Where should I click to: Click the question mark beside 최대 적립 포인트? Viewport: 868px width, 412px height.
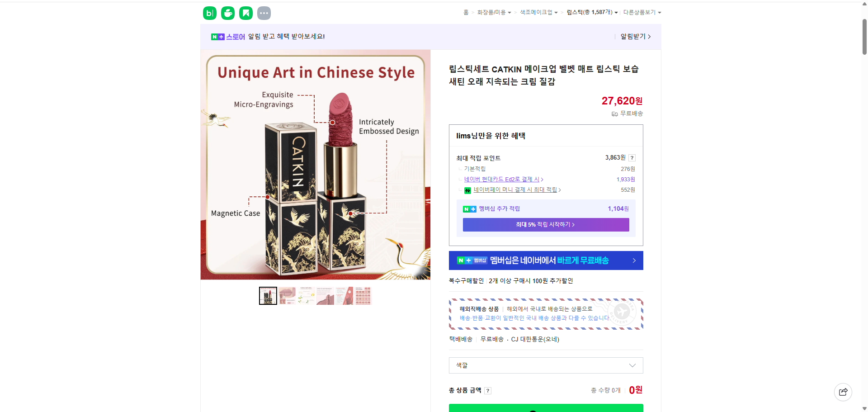[632, 157]
